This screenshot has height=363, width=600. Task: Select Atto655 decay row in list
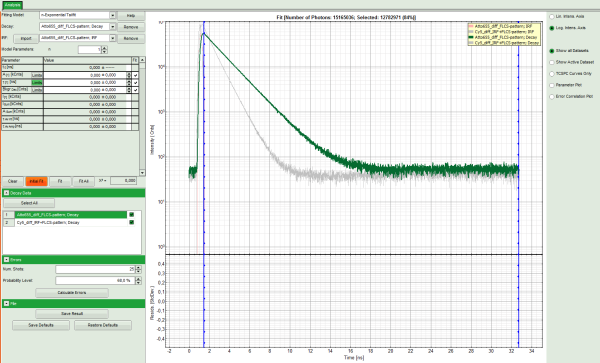coord(71,215)
